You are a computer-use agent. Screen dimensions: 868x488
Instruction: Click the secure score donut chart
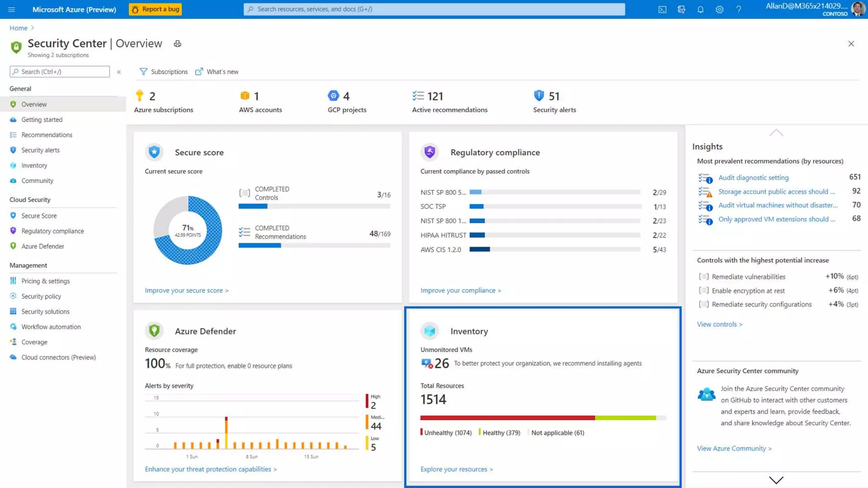click(188, 230)
